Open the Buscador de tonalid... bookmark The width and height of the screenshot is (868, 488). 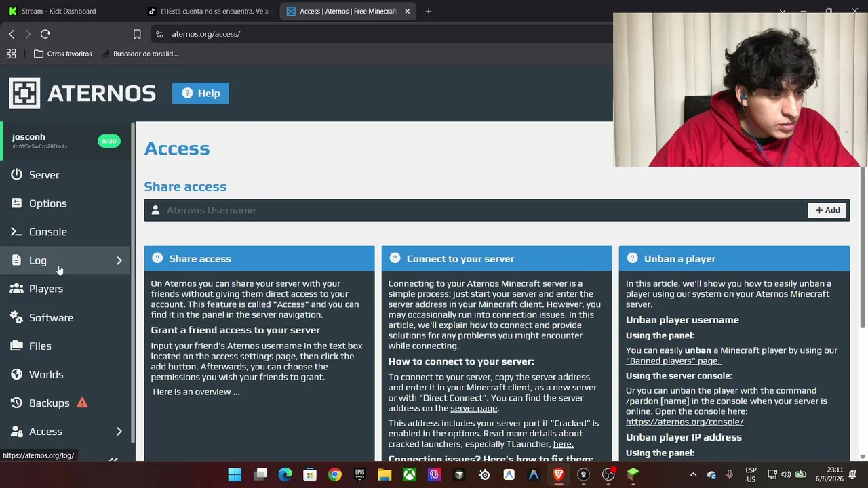[140, 54]
